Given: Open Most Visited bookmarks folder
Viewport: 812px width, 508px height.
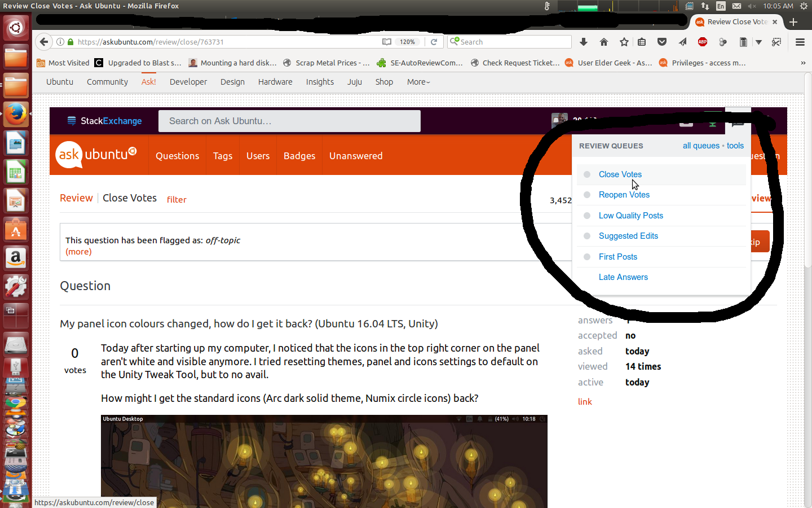Looking at the screenshot, I should pos(63,63).
